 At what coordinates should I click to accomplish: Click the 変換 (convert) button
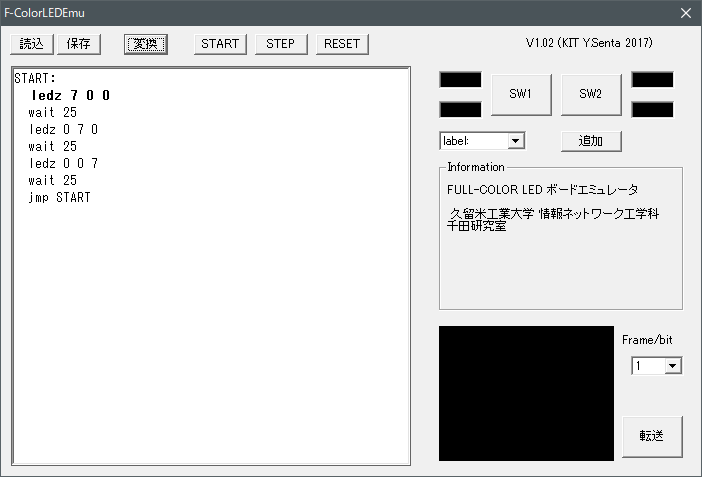click(x=146, y=44)
